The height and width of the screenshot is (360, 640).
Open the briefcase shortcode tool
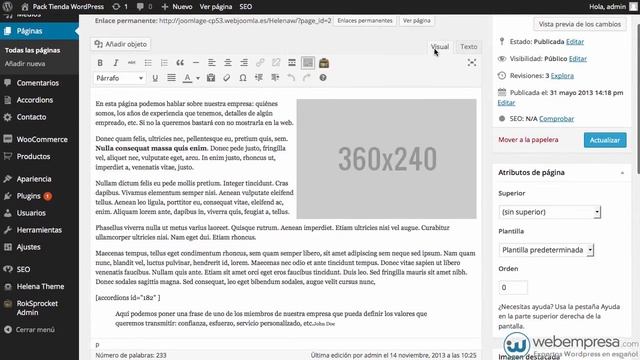pyautogui.click(x=324, y=63)
